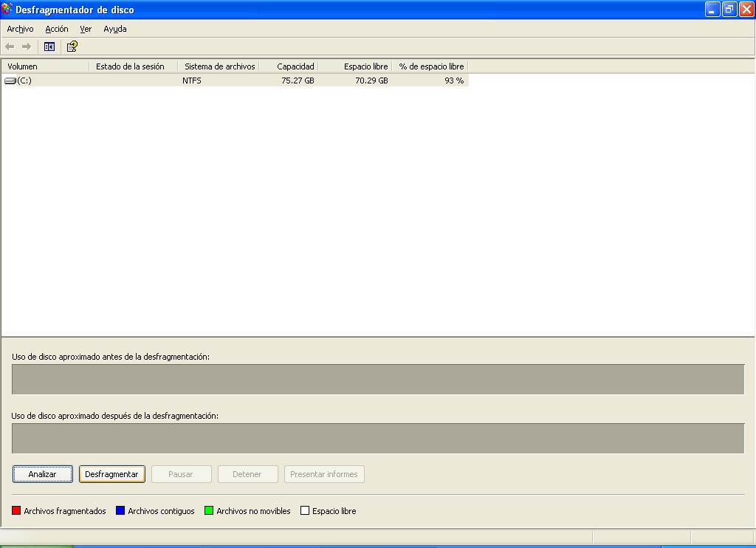The image size is (756, 548).
Task: Click the Espacio libre legend label
Action: pyautogui.click(x=334, y=511)
